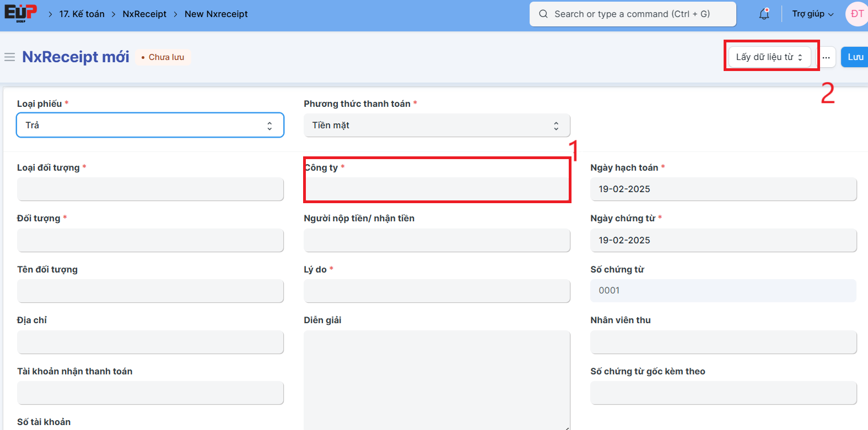This screenshot has width=868, height=430.
Task: Open the notifications bell
Action: point(764,14)
